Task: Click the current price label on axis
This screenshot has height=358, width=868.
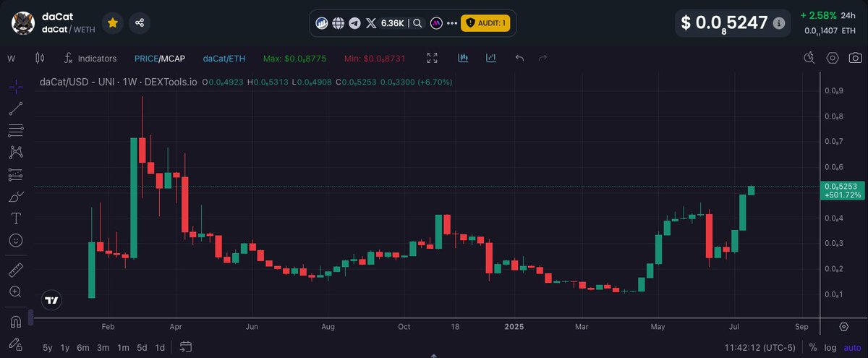Action: [843, 191]
